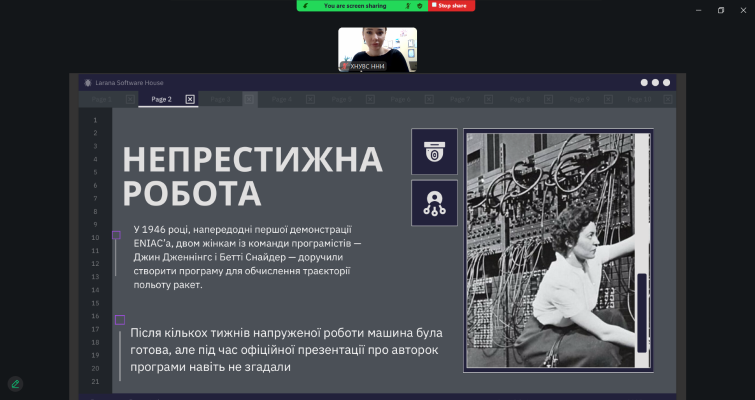Switch to the faded Page 10 tab
Viewport: 755px width, 400px height.
(x=639, y=99)
